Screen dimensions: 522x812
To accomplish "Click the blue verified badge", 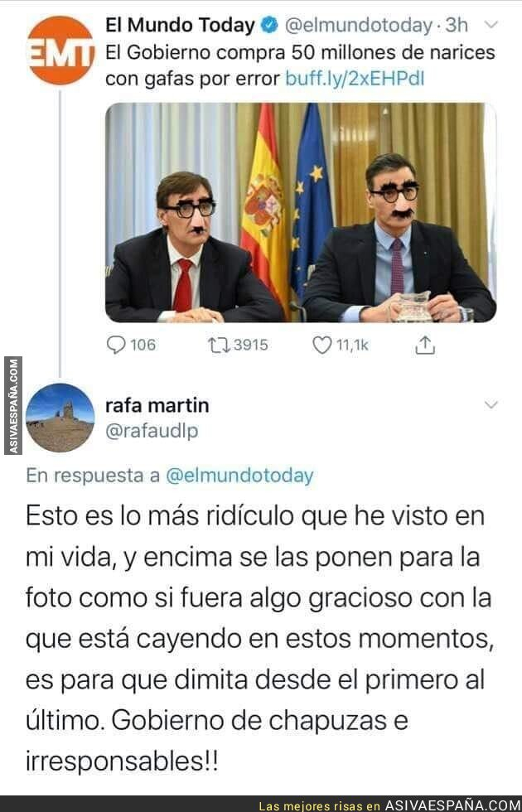I will click(270, 24).
